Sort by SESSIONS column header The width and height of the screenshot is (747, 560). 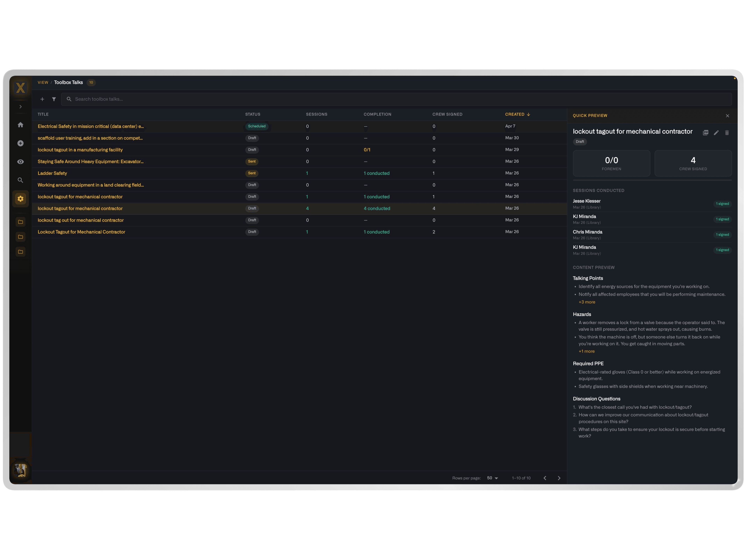click(317, 114)
